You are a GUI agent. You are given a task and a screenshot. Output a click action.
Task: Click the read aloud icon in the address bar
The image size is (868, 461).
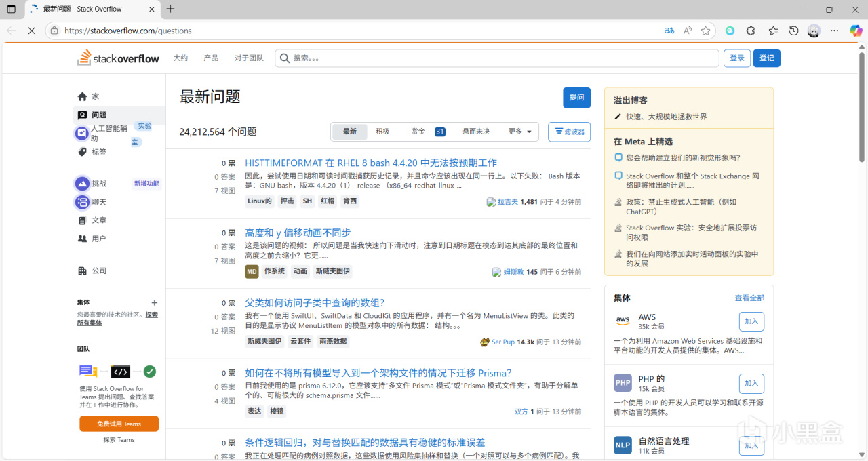click(x=688, y=31)
